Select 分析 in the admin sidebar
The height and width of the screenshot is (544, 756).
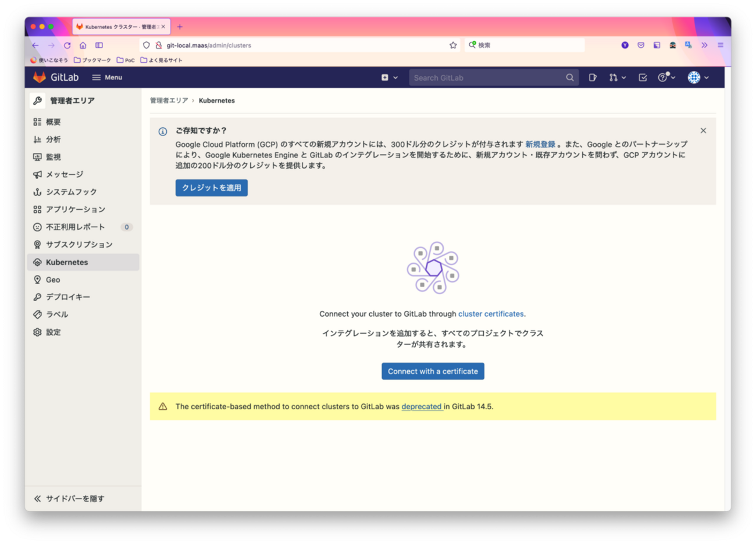83,139
